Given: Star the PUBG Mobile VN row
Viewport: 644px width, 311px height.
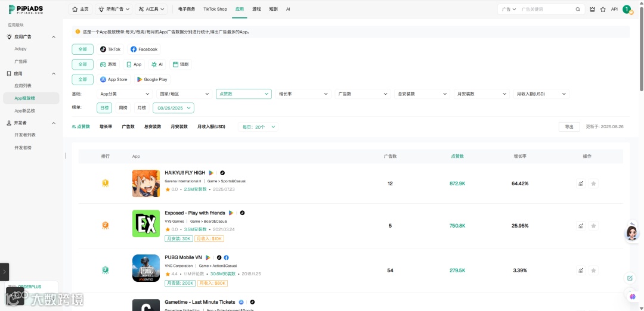Looking at the screenshot, I should tap(593, 270).
